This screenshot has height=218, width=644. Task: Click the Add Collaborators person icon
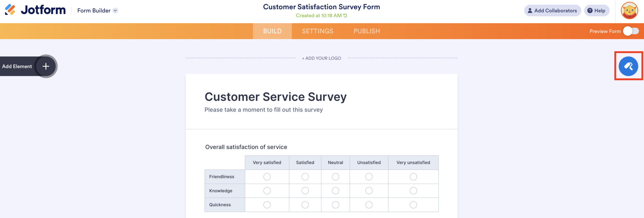point(530,10)
